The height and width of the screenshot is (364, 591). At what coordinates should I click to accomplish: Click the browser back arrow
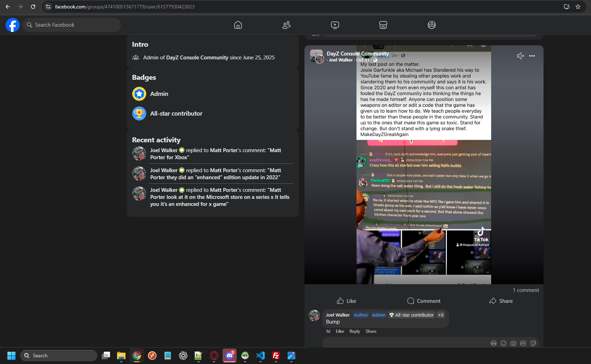(8, 7)
